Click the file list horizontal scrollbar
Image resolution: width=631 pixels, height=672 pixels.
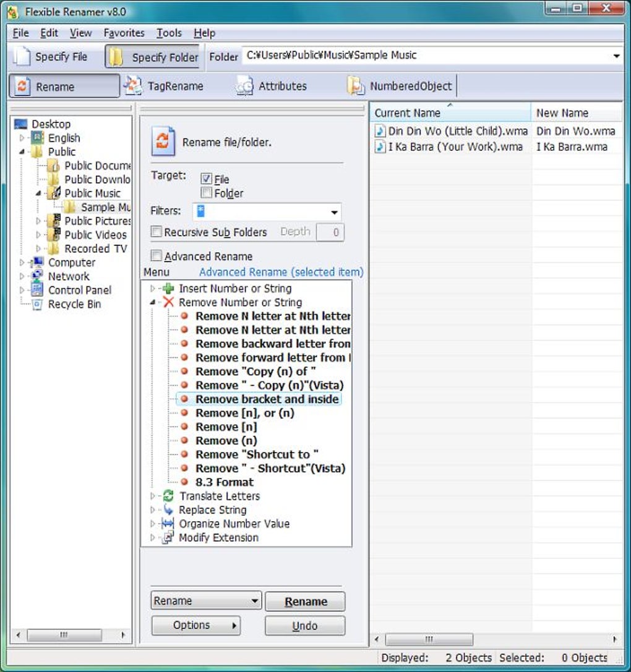pyautogui.click(x=496, y=639)
